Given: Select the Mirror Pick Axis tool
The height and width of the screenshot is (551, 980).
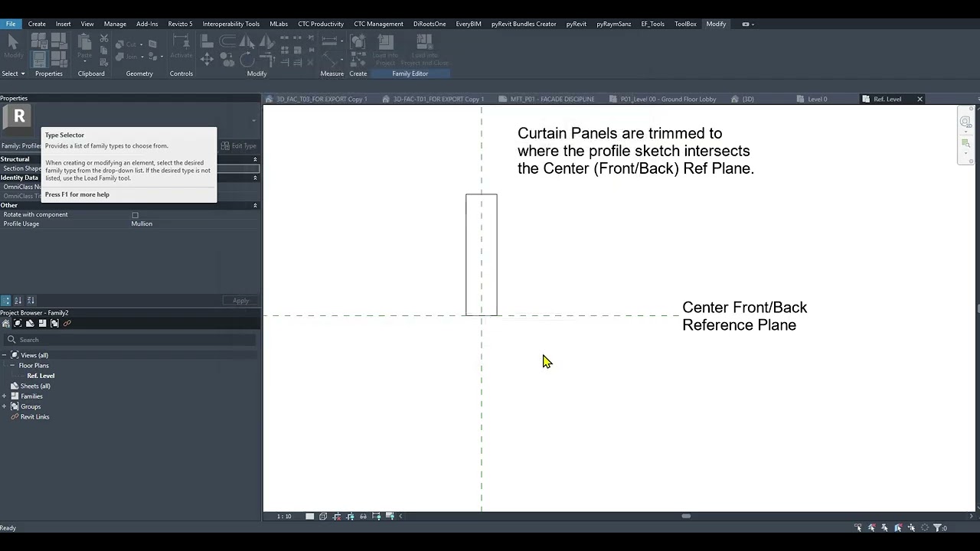Looking at the screenshot, I should click(x=247, y=41).
